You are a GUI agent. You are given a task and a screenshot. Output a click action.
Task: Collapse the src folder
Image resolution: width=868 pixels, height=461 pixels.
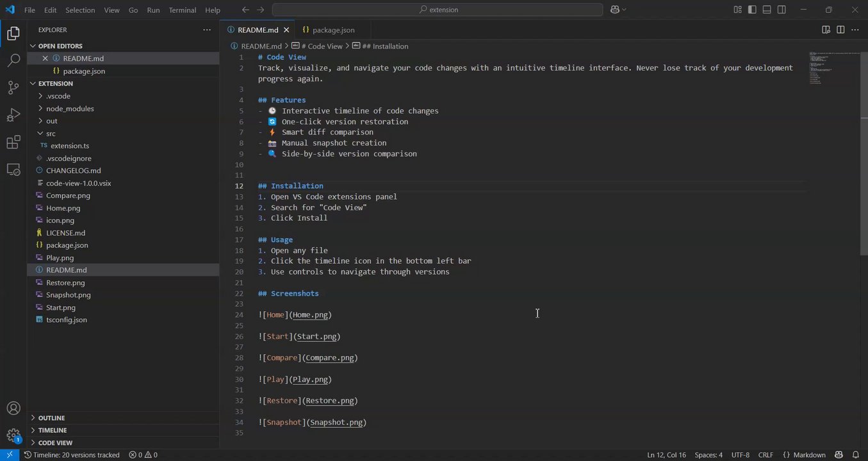123,133
